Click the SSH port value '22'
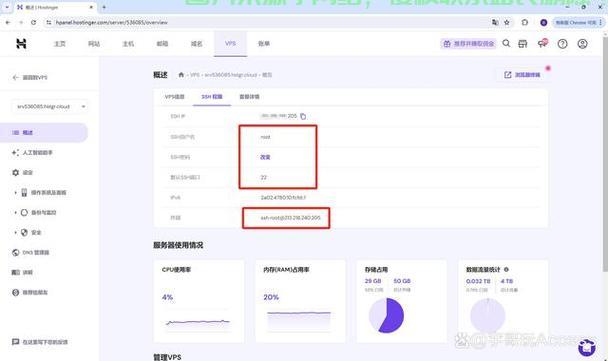 (x=264, y=177)
